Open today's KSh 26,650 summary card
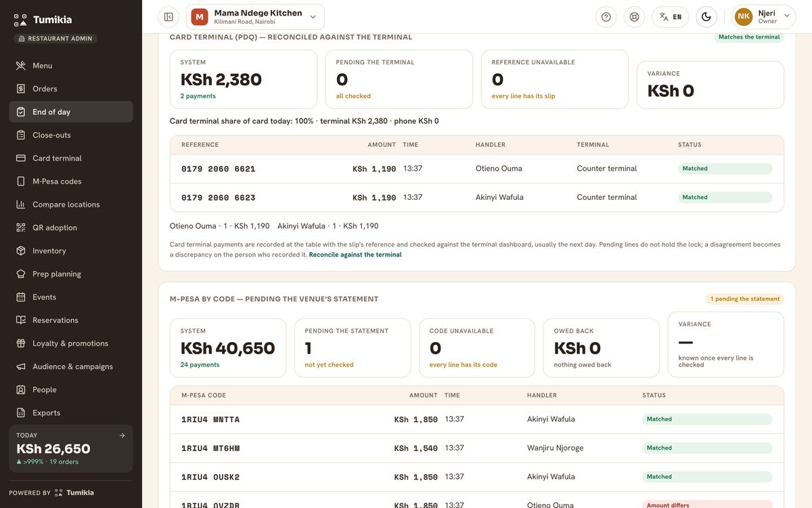The width and height of the screenshot is (812, 508). pos(71,448)
